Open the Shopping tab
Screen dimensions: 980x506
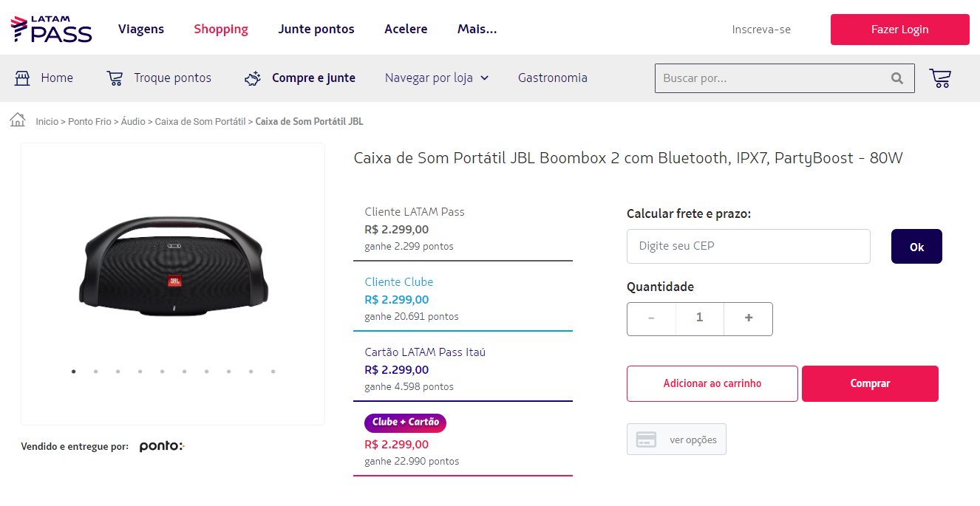[x=221, y=30]
